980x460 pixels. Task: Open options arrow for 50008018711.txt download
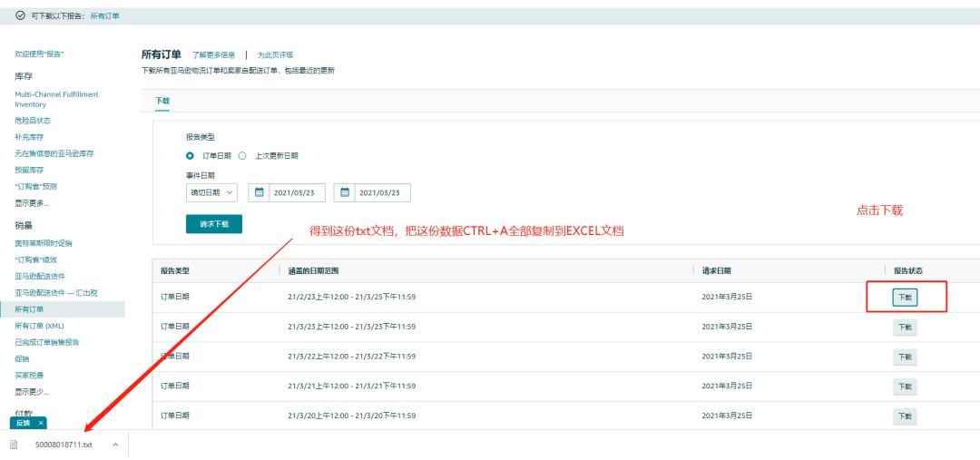pos(115,445)
